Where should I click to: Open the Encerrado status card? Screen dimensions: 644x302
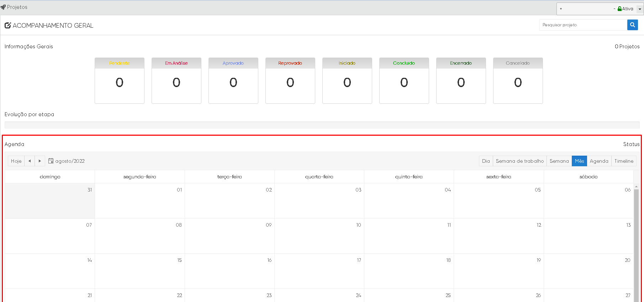click(461, 81)
